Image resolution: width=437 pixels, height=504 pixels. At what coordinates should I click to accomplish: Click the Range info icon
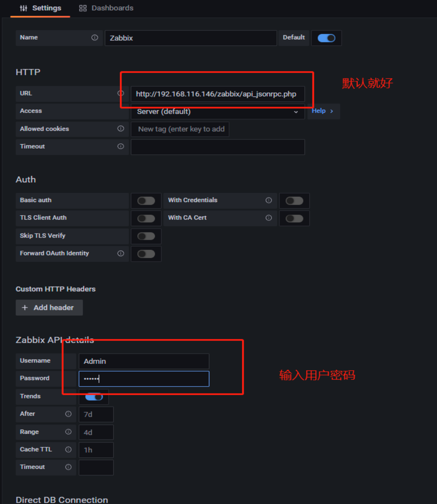pos(68,432)
